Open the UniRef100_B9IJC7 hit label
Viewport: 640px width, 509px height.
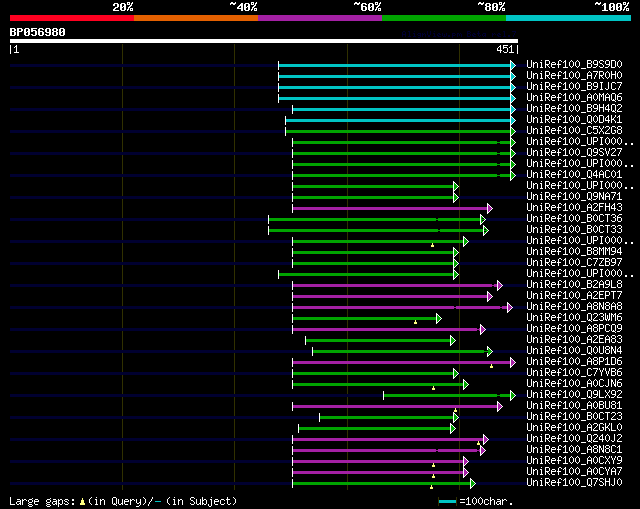pos(574,87)
